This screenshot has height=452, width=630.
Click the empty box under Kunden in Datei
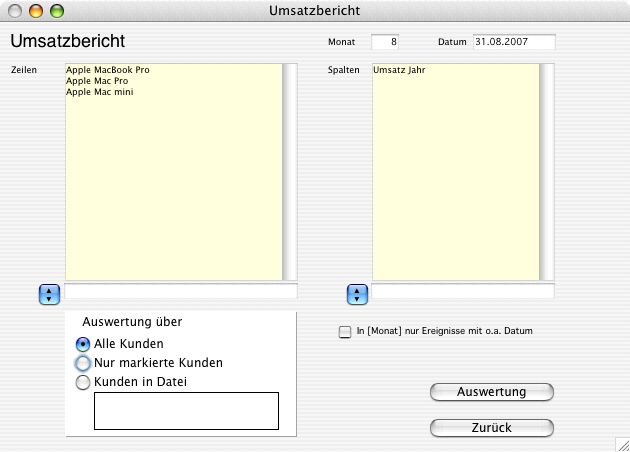(186, 411)
